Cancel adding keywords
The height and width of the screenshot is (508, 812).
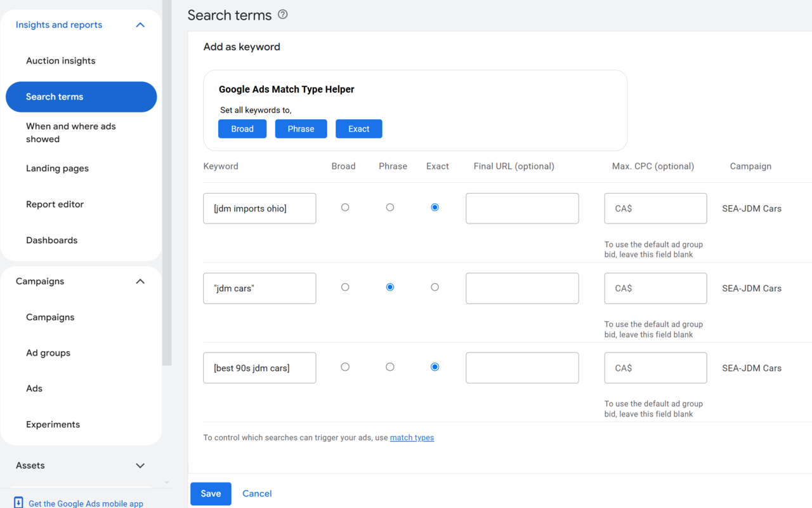click(x=257, y=493)
